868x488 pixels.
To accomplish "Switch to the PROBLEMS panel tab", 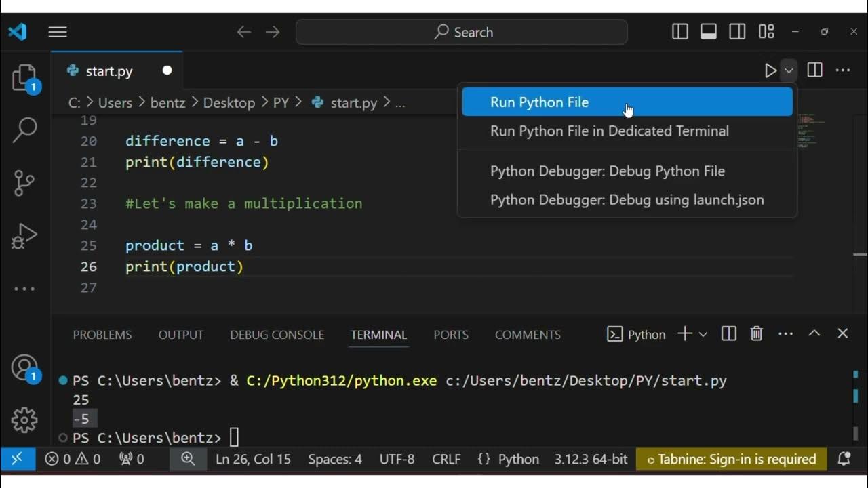I will tap(102, 335).
